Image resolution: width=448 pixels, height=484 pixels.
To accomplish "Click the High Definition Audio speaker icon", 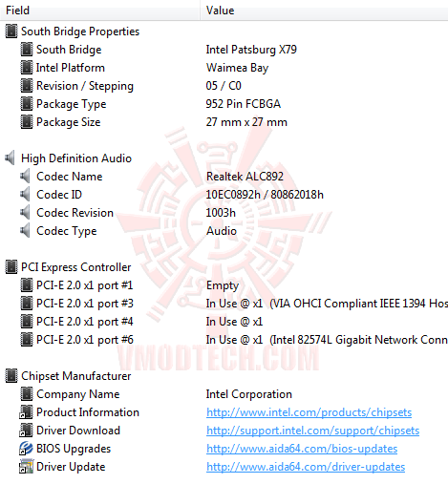I will coord(11,158).
